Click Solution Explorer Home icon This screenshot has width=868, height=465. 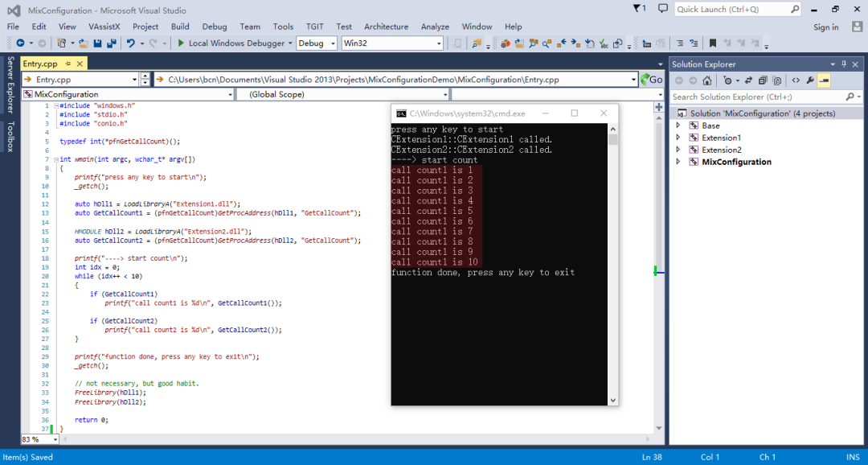(707, 81)
